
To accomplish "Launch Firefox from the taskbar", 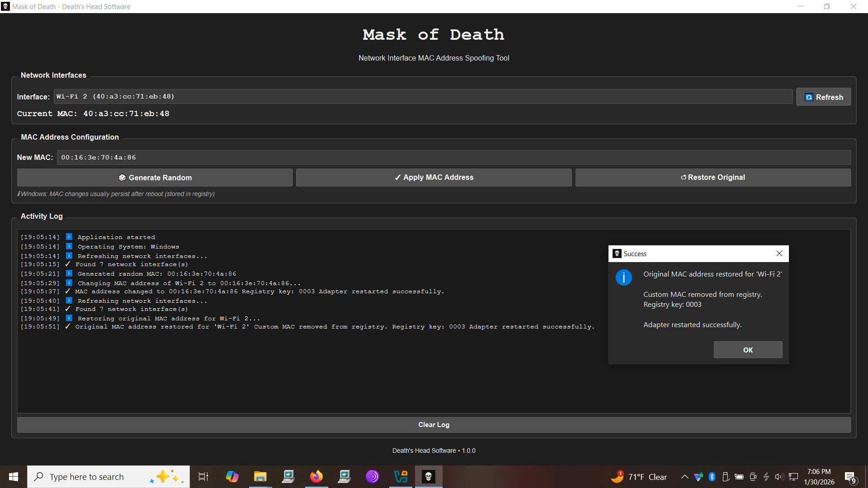I will coord(316,476).
